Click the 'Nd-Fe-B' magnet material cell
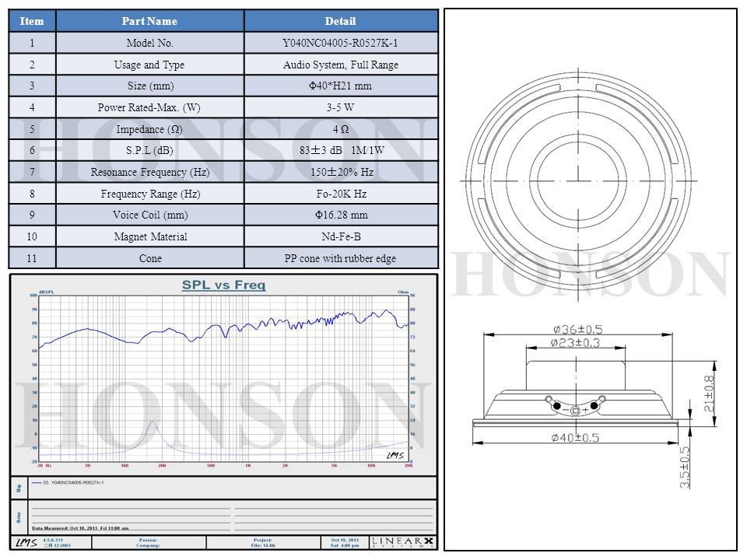The height and width of the screenshot is (560, 747). click(340, 236)
